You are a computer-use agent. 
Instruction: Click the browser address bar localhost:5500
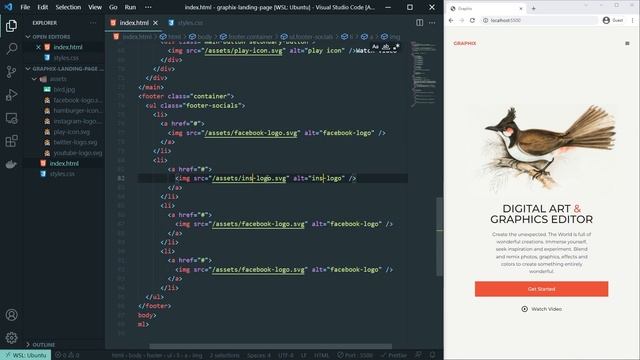[x=539, y=20]
